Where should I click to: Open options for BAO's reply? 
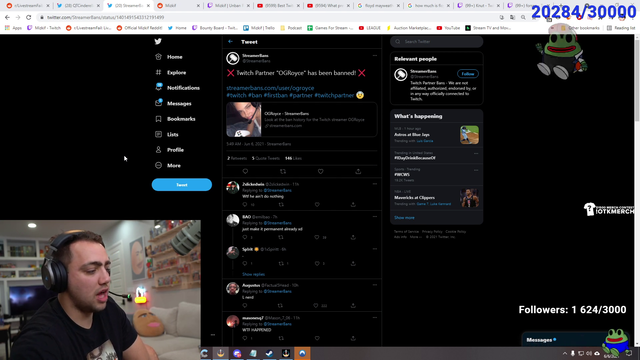point(375,217)
